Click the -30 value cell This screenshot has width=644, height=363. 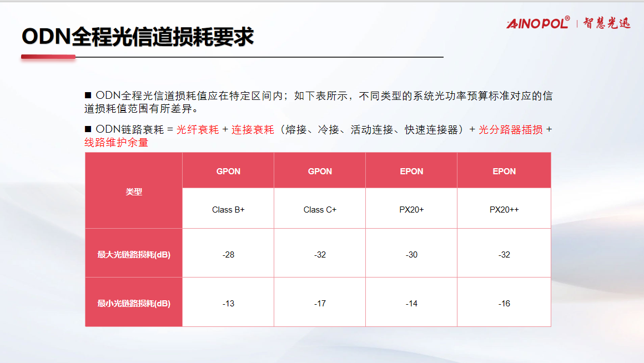pyautogui.click(x=411, y=255)
